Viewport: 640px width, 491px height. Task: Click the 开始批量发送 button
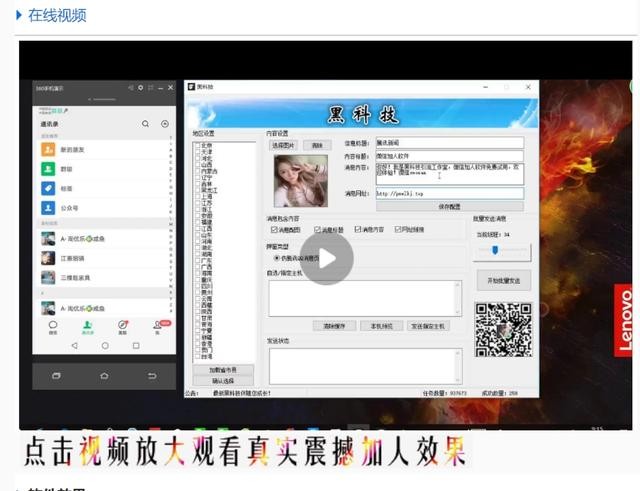click(x=502, y=281)
